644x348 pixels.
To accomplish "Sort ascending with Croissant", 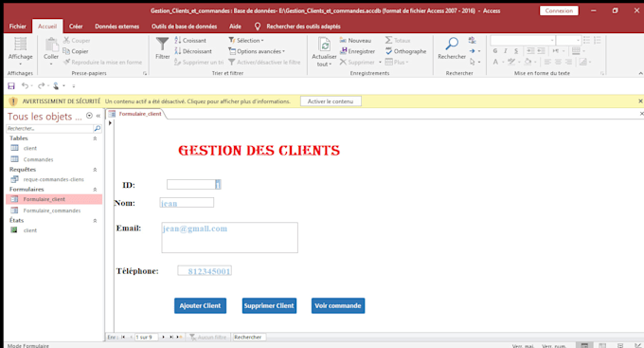I will click(190, 41).
